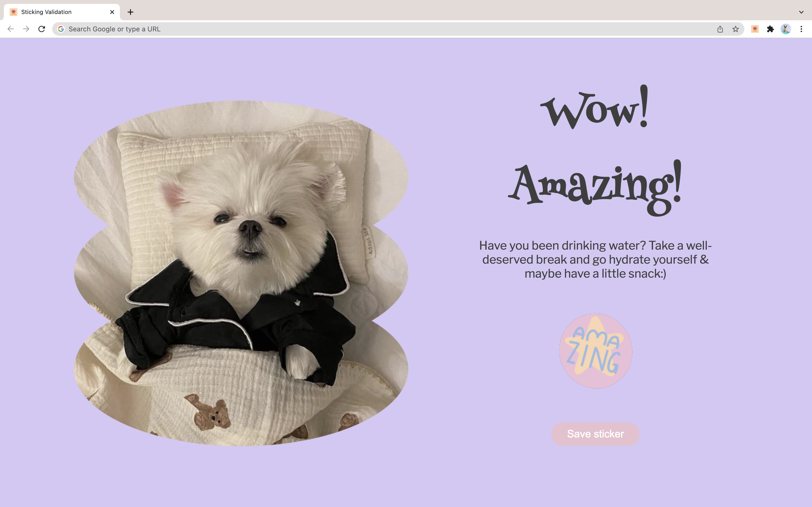
Task: Click the sleeping dog photo
Action: pyautogui.click(x=241, y=273)
